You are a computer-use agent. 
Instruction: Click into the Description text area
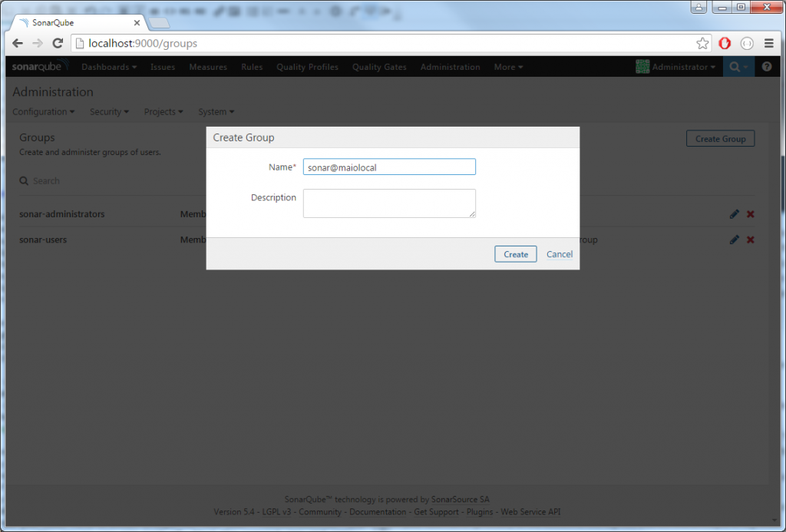click(x=389, y=203)
